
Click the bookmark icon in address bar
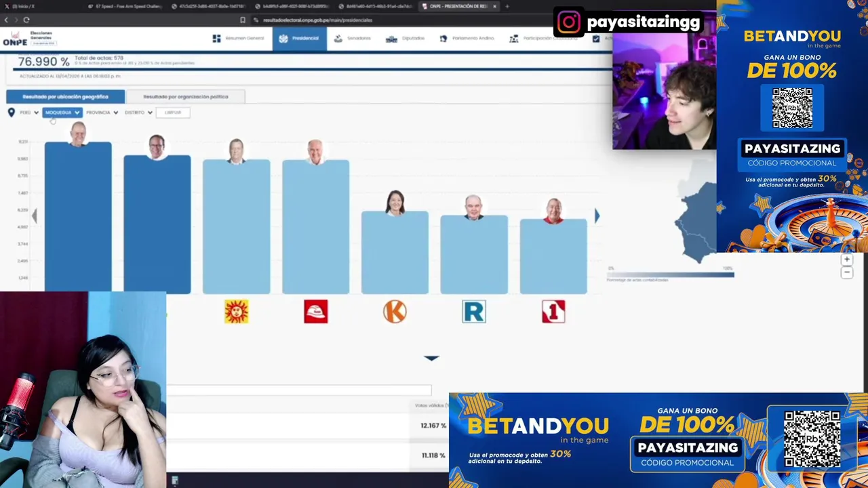[243, 20]
